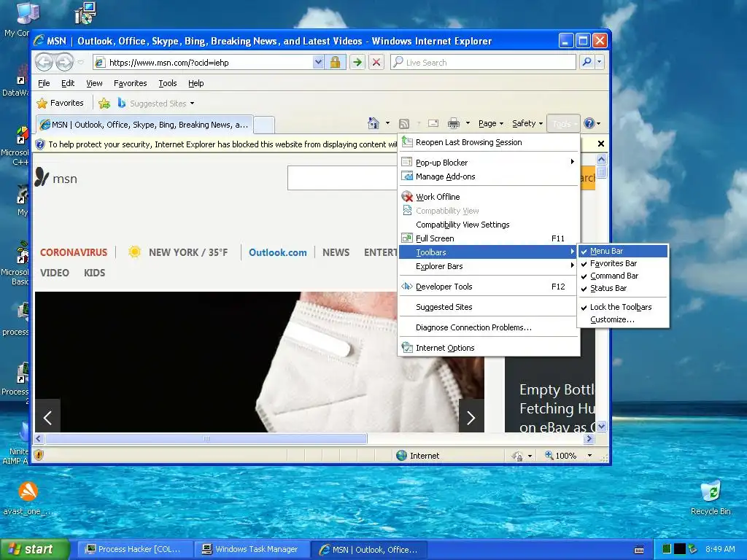Click the horizontal scrollbar thumb
Viewport: 747px width, 560px height.
pos(206,438)
